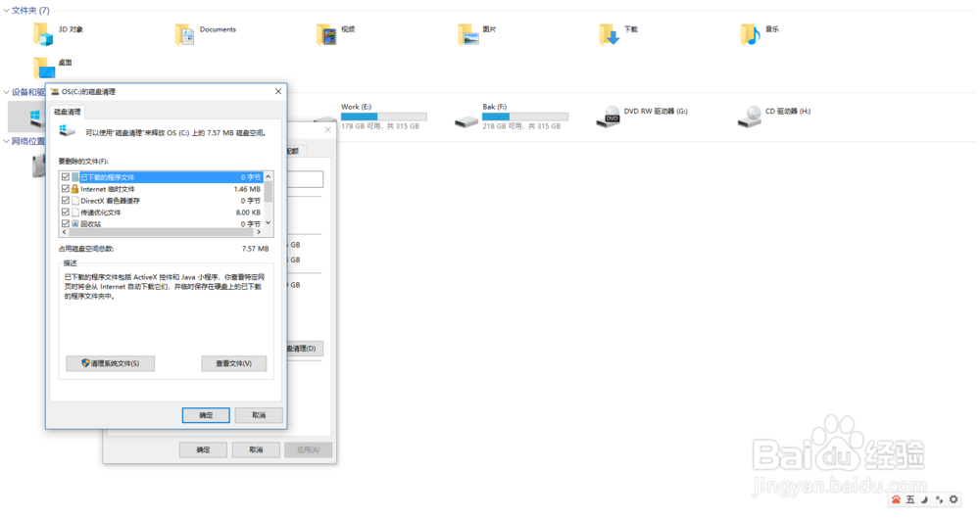Open the 桌面 folder icon
This screenshot has height=519, width=980.
[x=43, y=68]
